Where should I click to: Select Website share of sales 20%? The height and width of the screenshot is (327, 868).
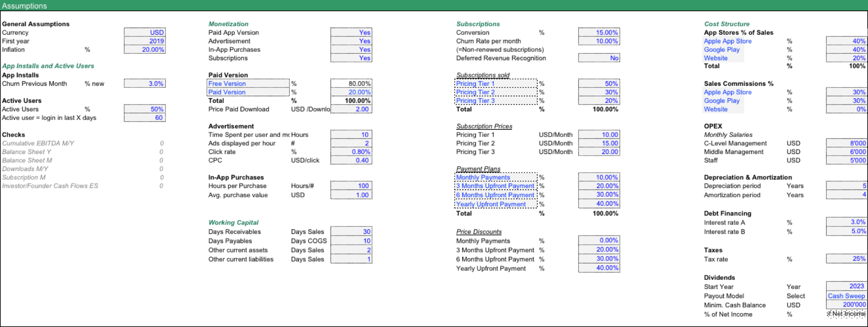click(846, 58)
